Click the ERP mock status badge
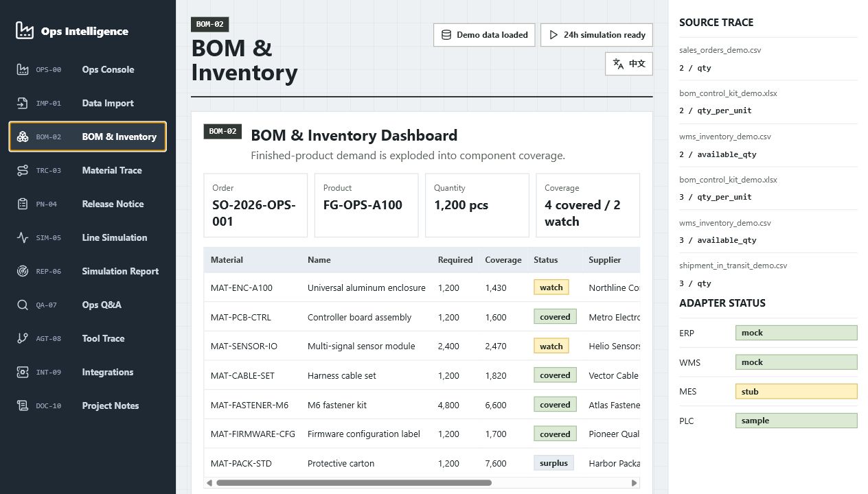This screenshot has width=868, height=494. point(797,333)
